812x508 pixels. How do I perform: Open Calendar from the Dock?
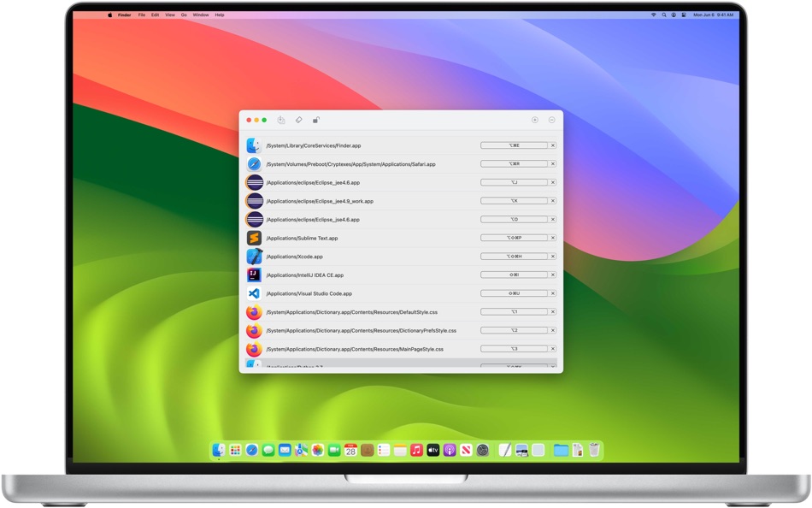(350, 450)
